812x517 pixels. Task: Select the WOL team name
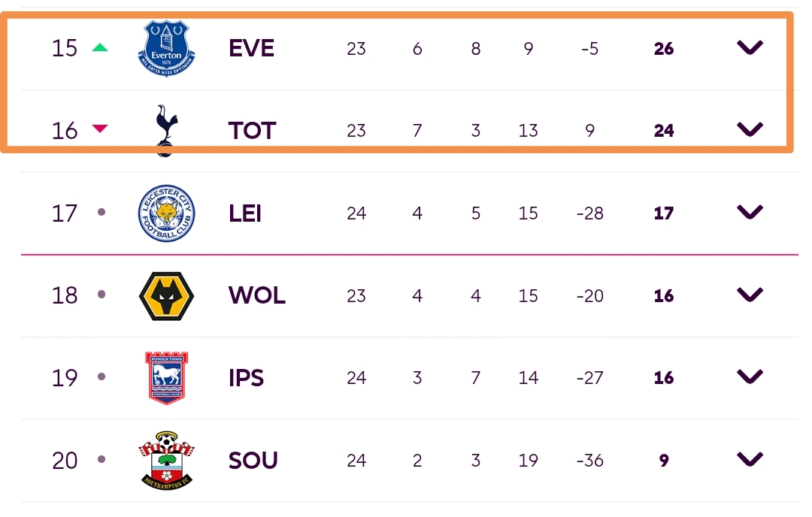(x=256, y=295)
